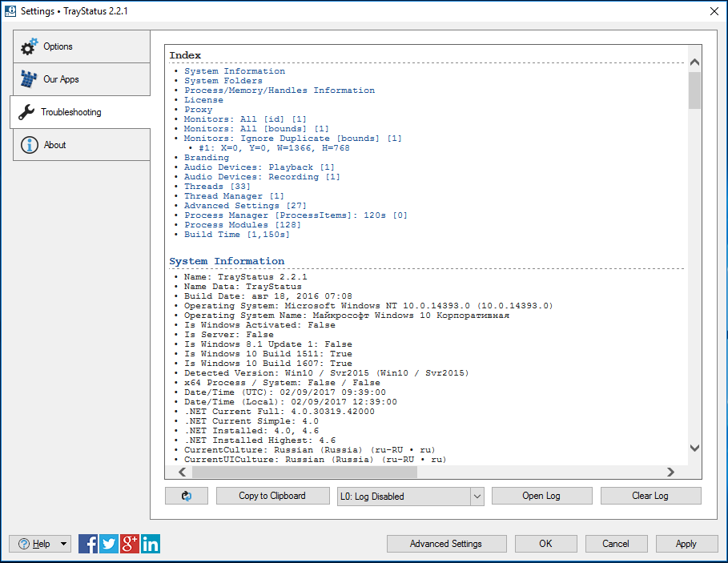Open the Options tab
Viewport: 728px width, 563px height.
[81, 46]
